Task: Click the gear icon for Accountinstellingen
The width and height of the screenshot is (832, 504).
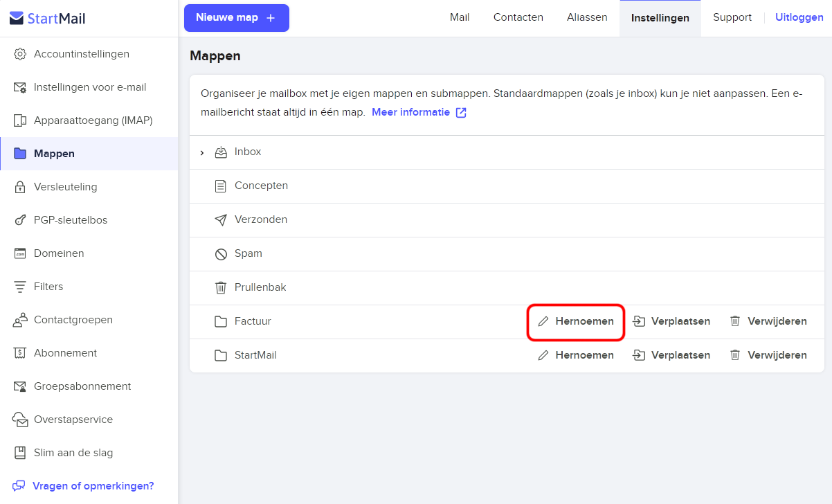Action: [x=21, y=54]
